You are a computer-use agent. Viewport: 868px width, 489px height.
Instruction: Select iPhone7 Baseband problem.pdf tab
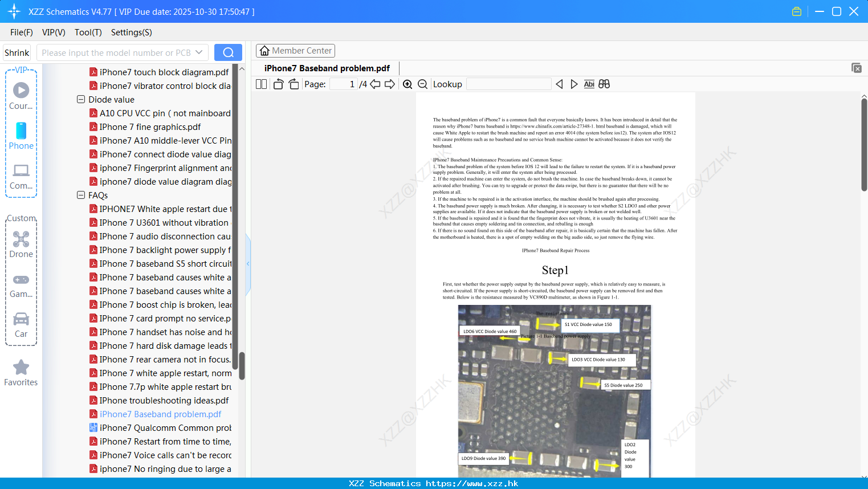327,68
